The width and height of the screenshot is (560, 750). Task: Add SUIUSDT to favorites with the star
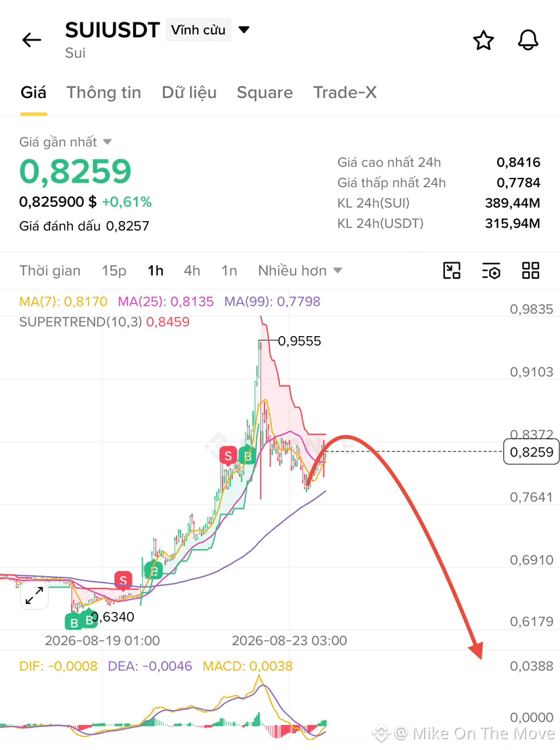(484, 40)
